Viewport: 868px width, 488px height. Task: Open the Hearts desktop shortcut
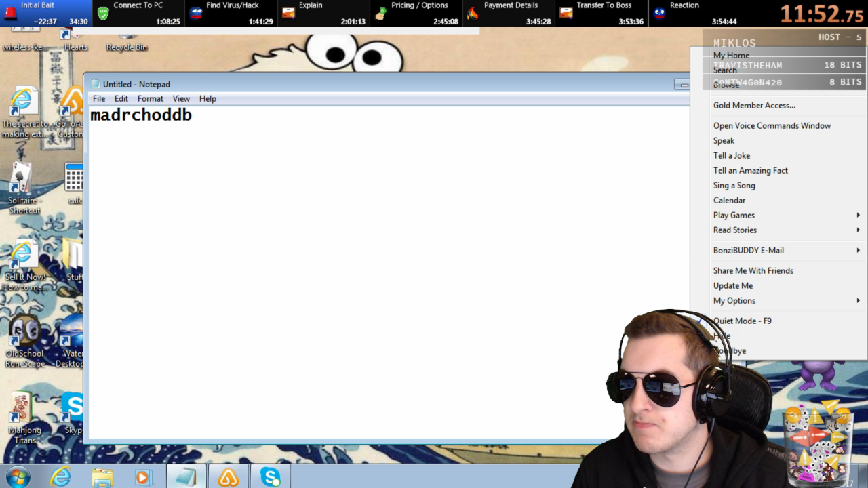(75, 41)
